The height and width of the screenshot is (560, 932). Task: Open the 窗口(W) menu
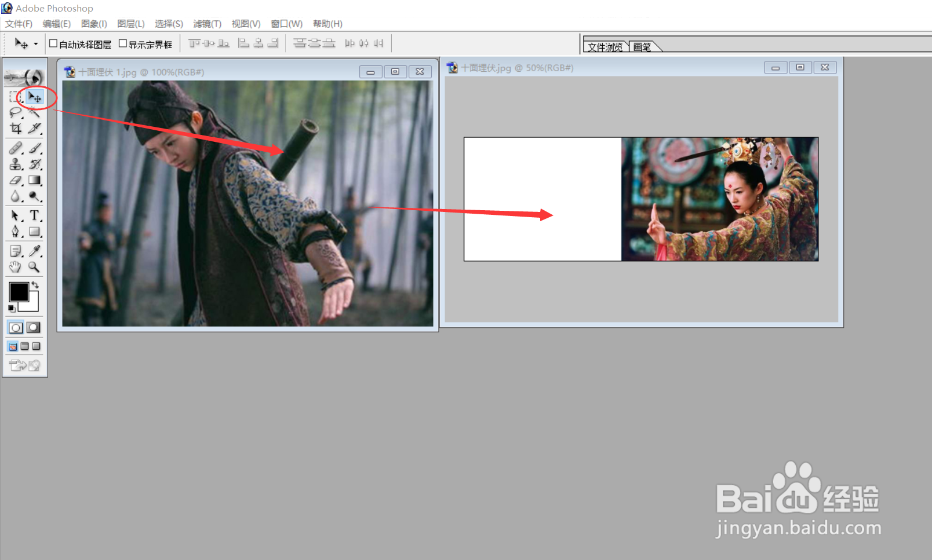click(286, 24)
